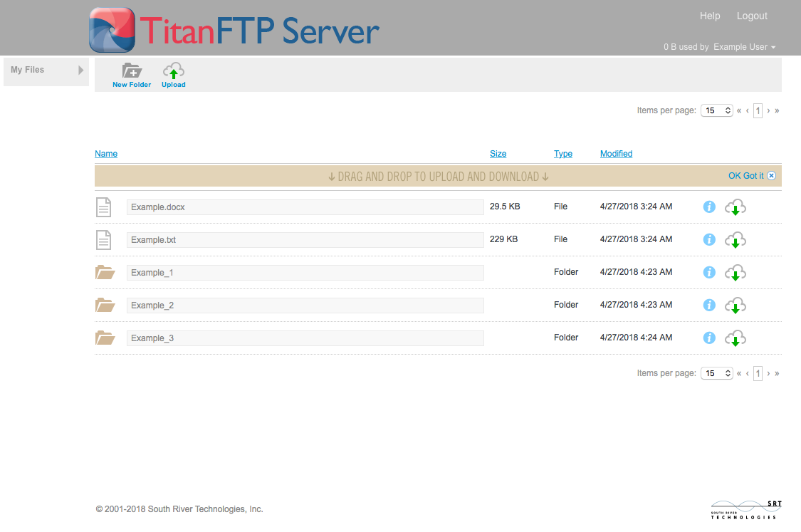Image resolution: width=801 pixels, height=532 pixels.
Task: Open info for the Example_1 folder
Action: [709, 272]
